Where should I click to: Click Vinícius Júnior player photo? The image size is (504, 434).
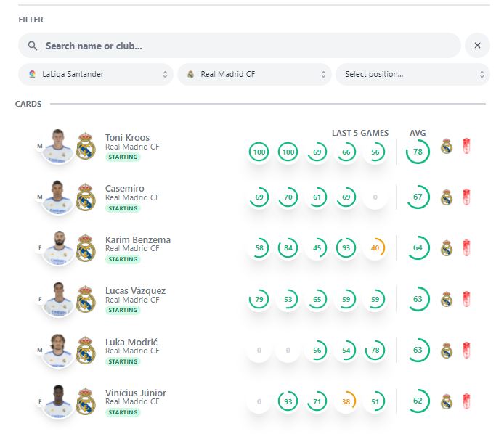click(58, 401)
